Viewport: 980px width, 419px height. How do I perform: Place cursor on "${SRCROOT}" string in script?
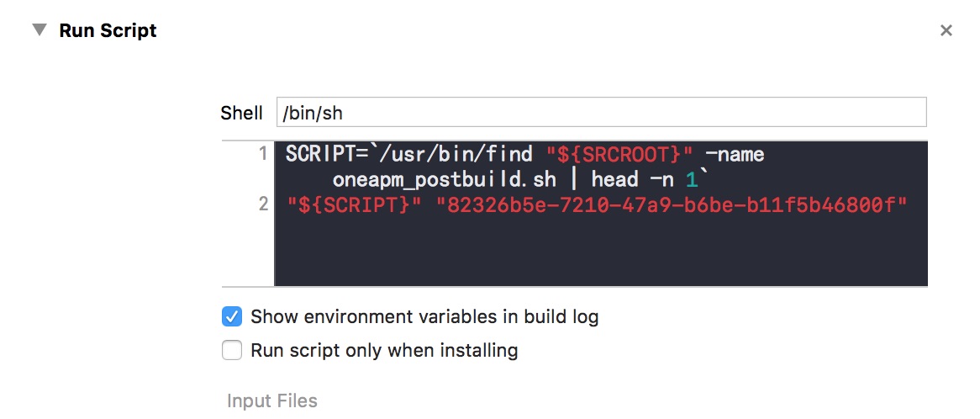point(618,154)
